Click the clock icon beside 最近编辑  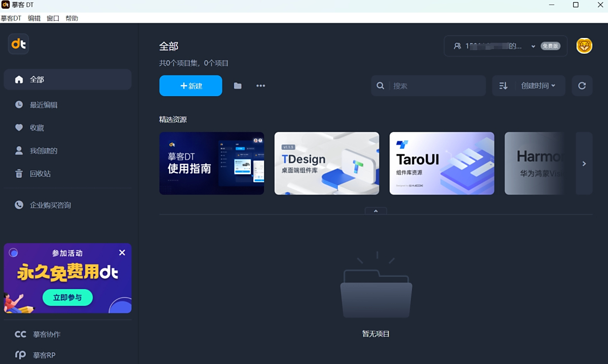point(19,105)
